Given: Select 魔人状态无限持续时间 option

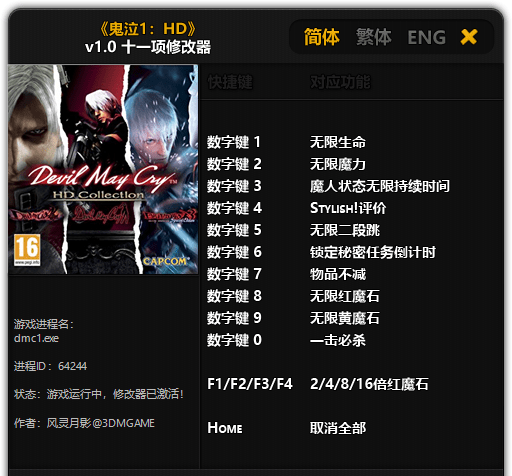Looking at the screenshot, I should pos(380,186).
